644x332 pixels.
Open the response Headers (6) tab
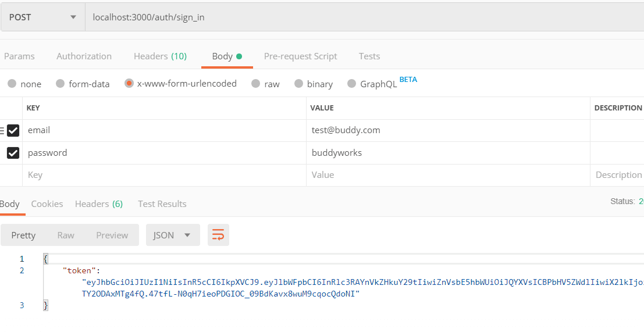tap(99, 204)
